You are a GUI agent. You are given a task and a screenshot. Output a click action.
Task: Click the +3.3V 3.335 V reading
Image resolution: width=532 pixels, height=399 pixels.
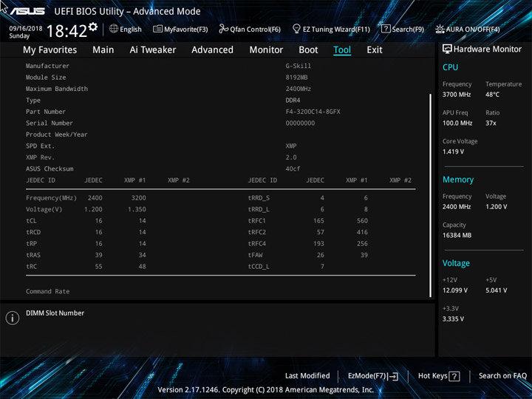[x=453, y=319]
